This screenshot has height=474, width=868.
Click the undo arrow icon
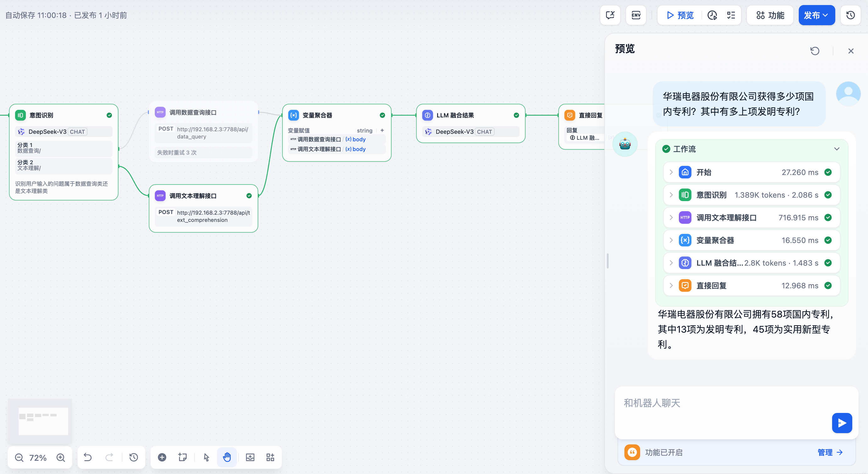click(x=87, y=457)
